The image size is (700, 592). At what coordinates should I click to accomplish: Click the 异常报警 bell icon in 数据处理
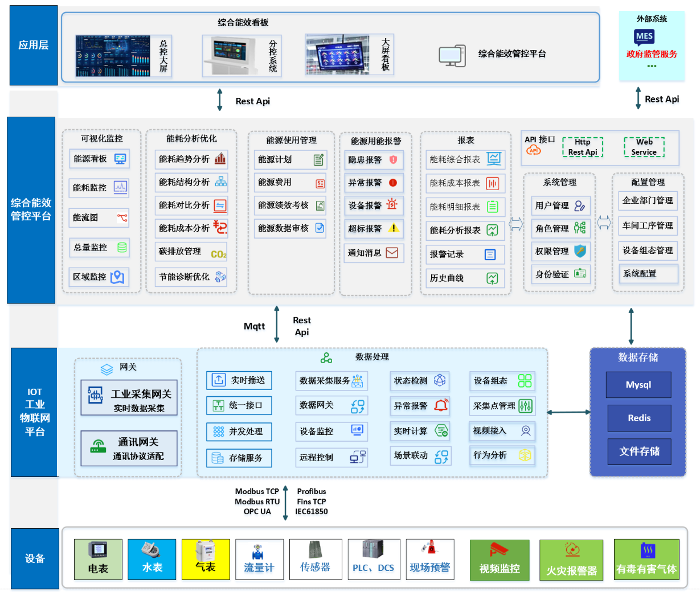(x=441, y=405)
